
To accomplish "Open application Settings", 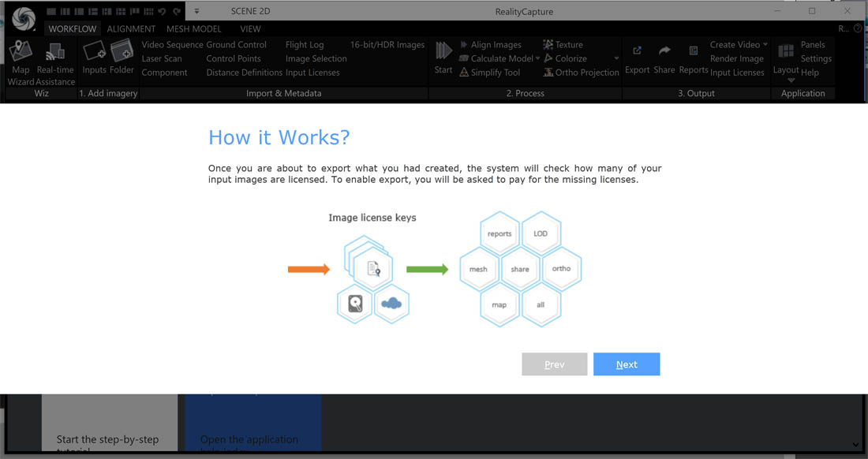I will click(x=816, y=58).
